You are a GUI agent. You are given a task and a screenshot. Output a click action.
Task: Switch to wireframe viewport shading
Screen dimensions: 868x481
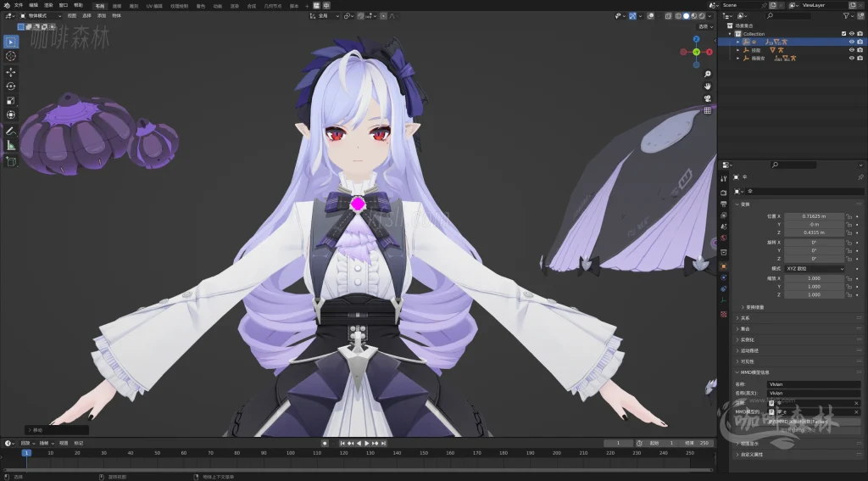click(x=678, y=16)
